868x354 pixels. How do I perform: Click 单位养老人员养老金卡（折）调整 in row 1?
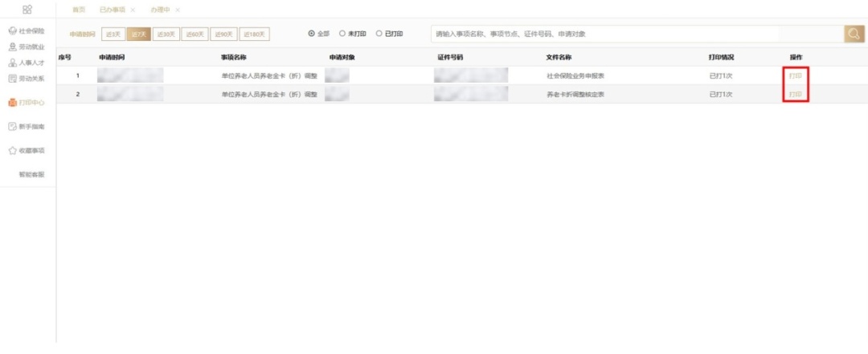pyautogui.click(x=269, y=75)
